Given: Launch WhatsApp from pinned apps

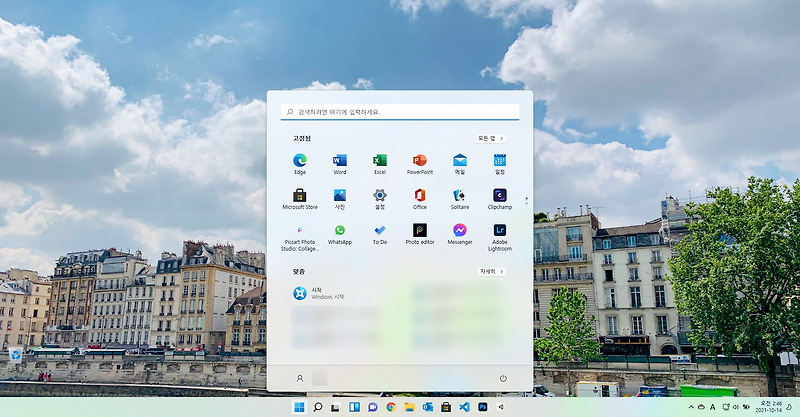Looking at the screenshot, I should click(340, 235).
